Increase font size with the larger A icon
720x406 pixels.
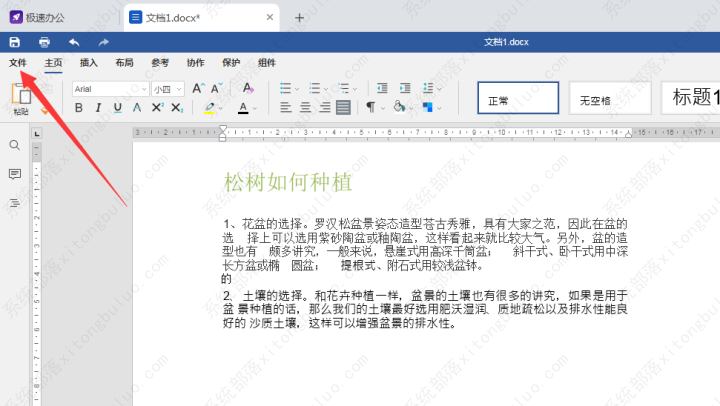(198, 88)
